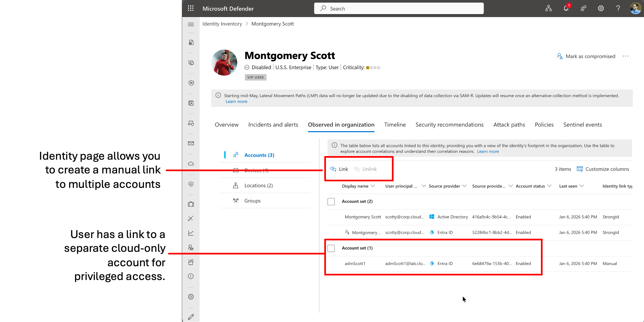Click the Criticality level indicator
644x322 pixels.
(373, 68)
